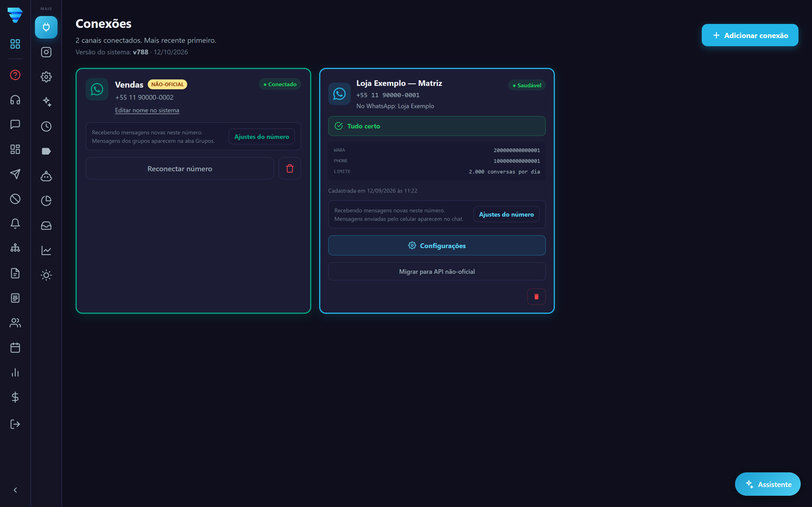The width and height of the screenshot is (812, 507).
Task: Click Migrar para API não-oficial
Action: coord(436,272)
